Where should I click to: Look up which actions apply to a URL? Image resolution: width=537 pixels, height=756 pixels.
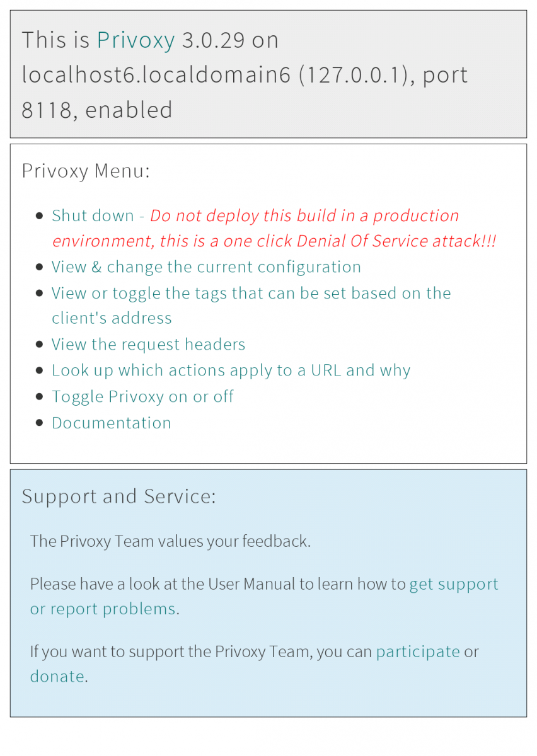[x=231, y=370]
